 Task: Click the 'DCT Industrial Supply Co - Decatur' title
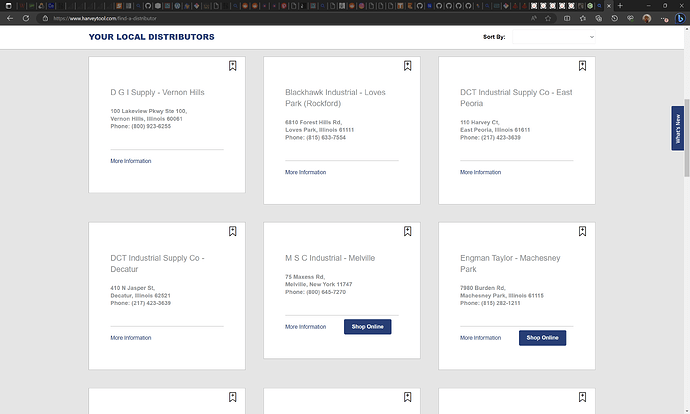[157, 264]
